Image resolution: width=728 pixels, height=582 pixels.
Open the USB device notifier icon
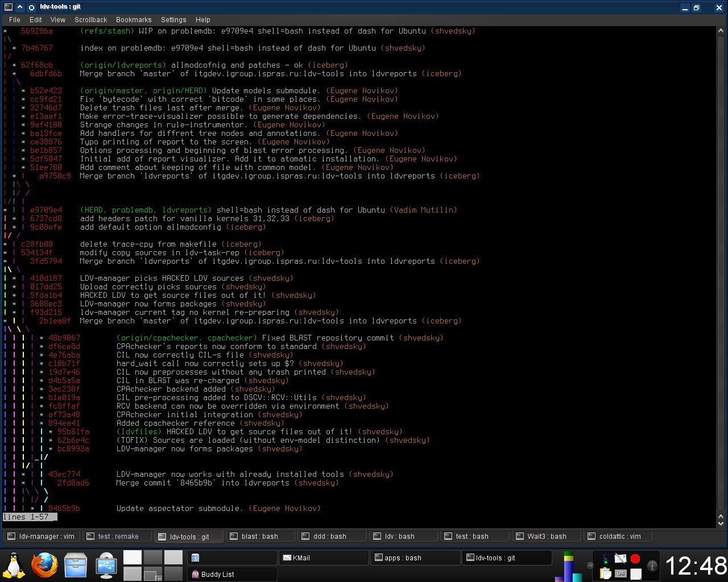click(106, 566)
